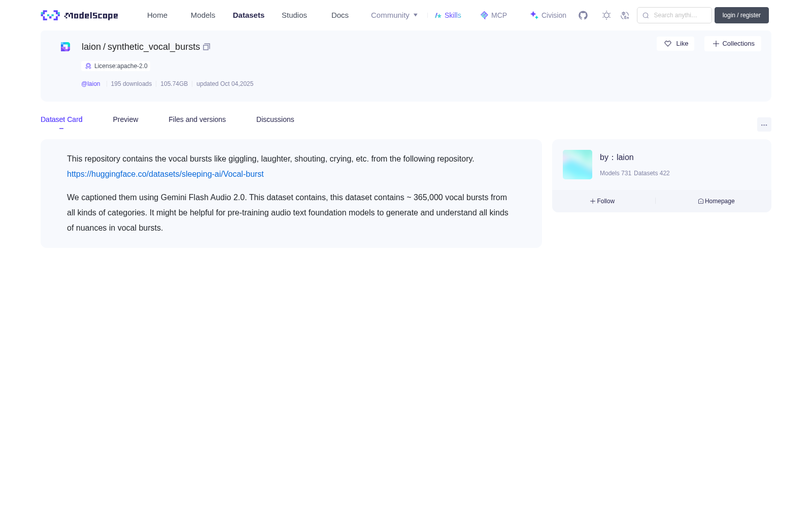Expand the Community dropdown menu

394,15
